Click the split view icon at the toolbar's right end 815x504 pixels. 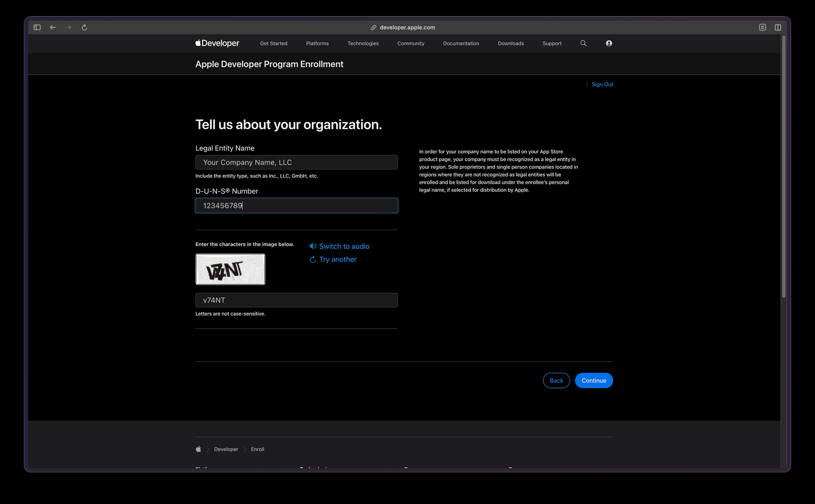point(778,27)
